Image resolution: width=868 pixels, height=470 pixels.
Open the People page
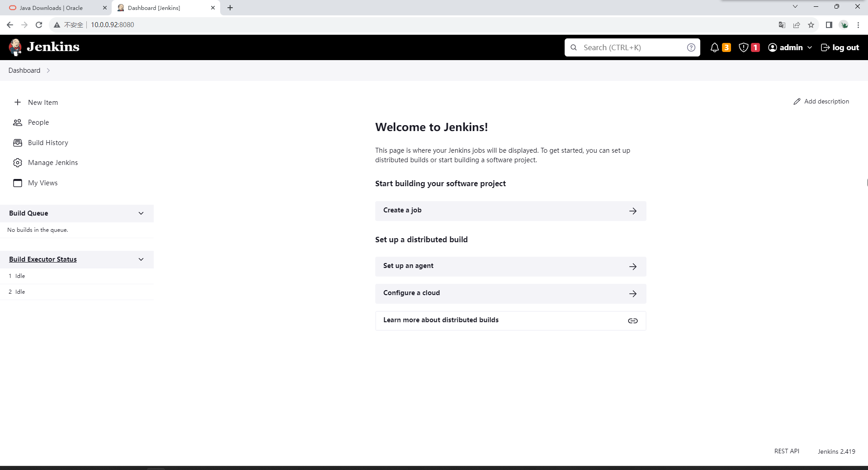(38, 122)
